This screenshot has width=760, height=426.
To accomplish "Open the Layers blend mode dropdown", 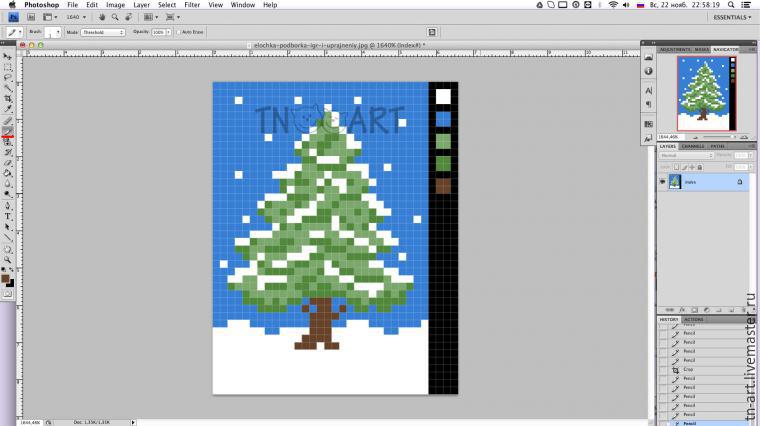I will pos(686,156).
